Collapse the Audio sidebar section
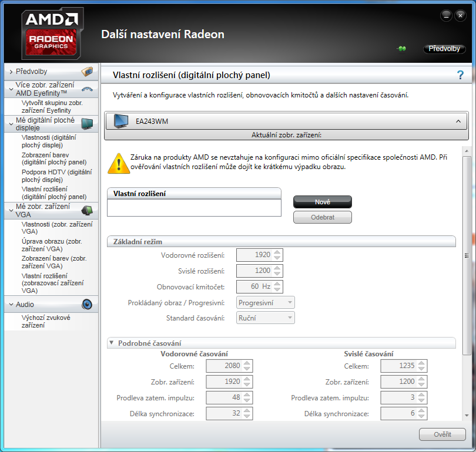The image size is (476, 452). pyautogui.click(x=11, y=305)
